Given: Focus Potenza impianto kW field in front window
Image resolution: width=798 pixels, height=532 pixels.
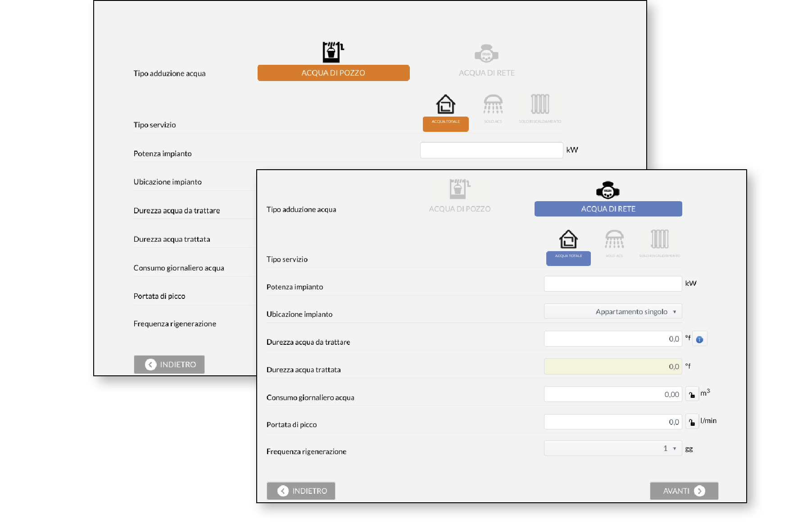Looking at the screenshot, I should tap(613, 284).
